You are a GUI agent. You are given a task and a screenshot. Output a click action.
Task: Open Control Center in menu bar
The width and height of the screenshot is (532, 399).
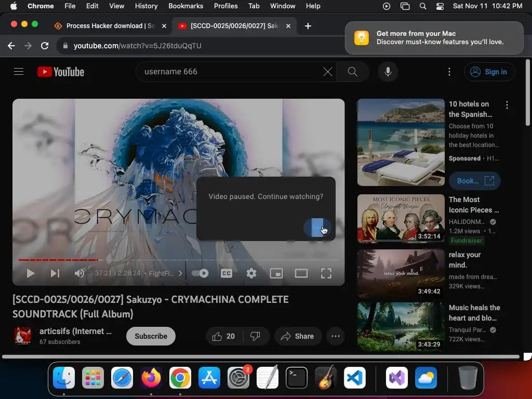(440, 6)
